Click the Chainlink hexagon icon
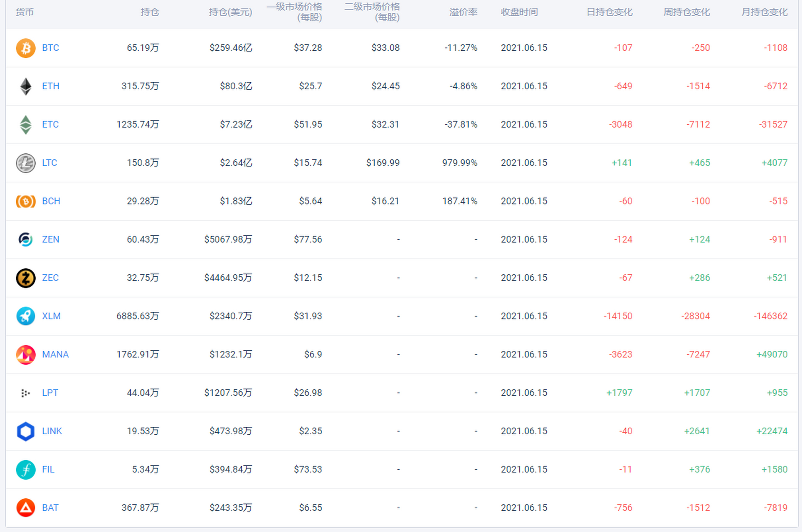The image size is (802, 532). [25, 431]
